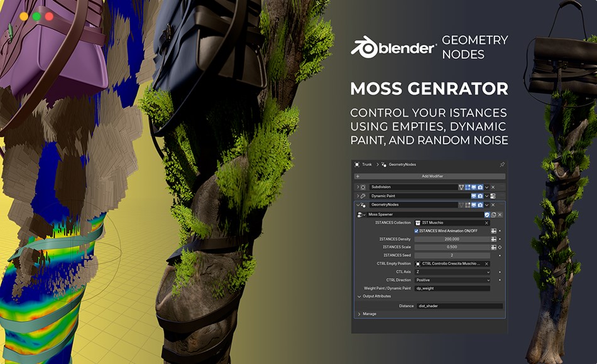Click the empty object icon in CTRL Empty Position

point(417,264)
